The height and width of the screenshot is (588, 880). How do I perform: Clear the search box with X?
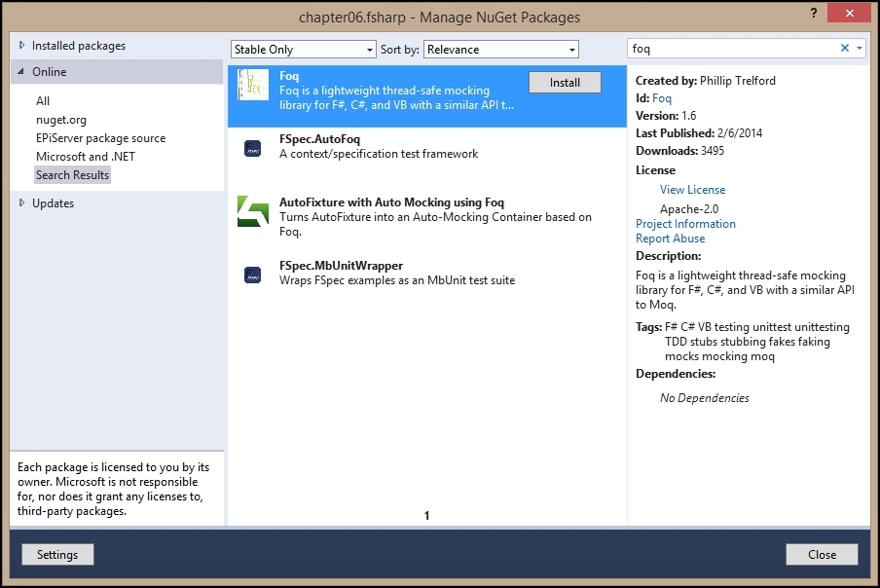pyautogui.click(x=845, y=49)
